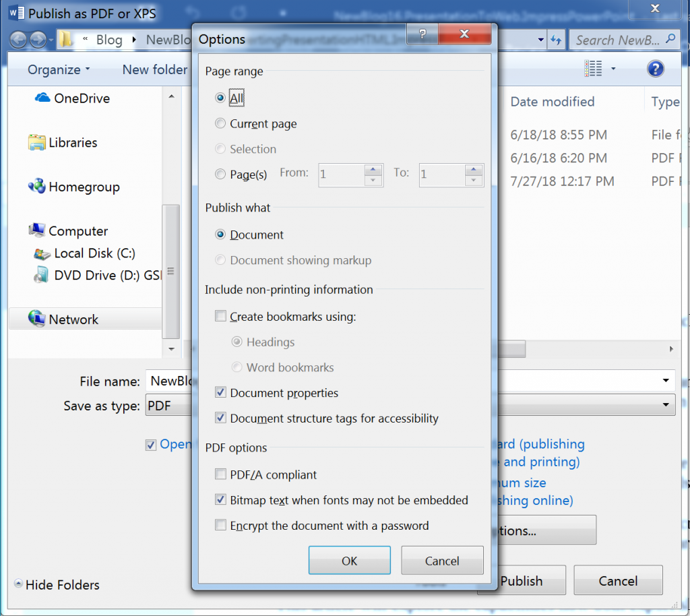Viewport: 690px width, 616px height.
Task: Increase the From page number with the stepper
Action: [372, 171]
